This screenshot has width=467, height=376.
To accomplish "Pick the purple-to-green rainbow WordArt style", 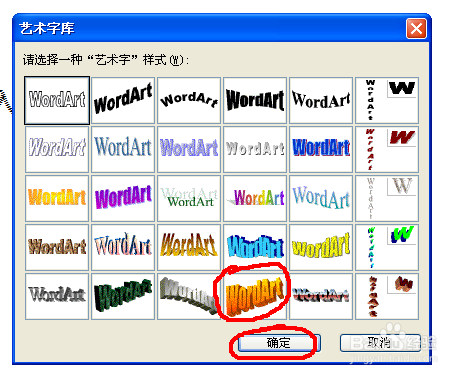I will (x=255, y=198).
